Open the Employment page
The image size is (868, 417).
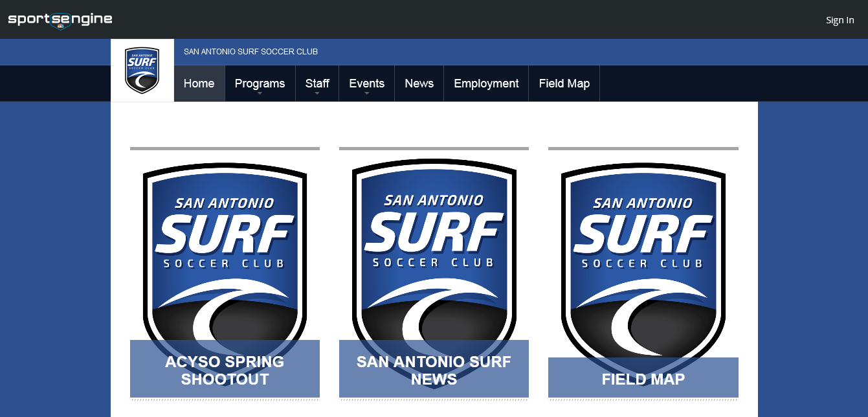coord(486,84)
